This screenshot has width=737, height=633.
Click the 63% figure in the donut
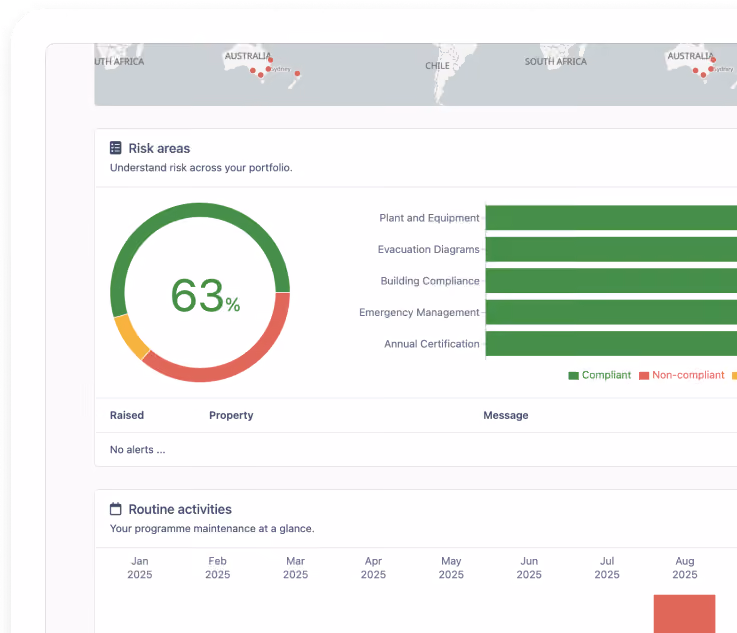point(205,296)
